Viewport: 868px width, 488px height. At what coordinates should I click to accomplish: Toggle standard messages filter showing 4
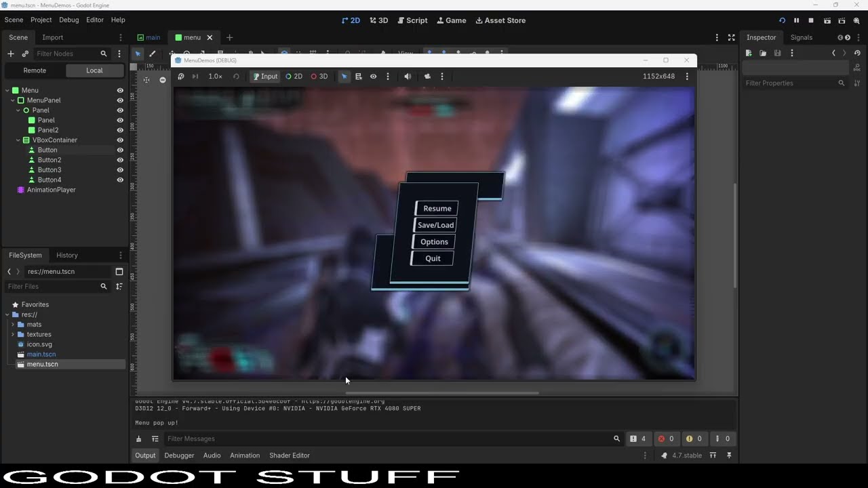pos(638,439)
